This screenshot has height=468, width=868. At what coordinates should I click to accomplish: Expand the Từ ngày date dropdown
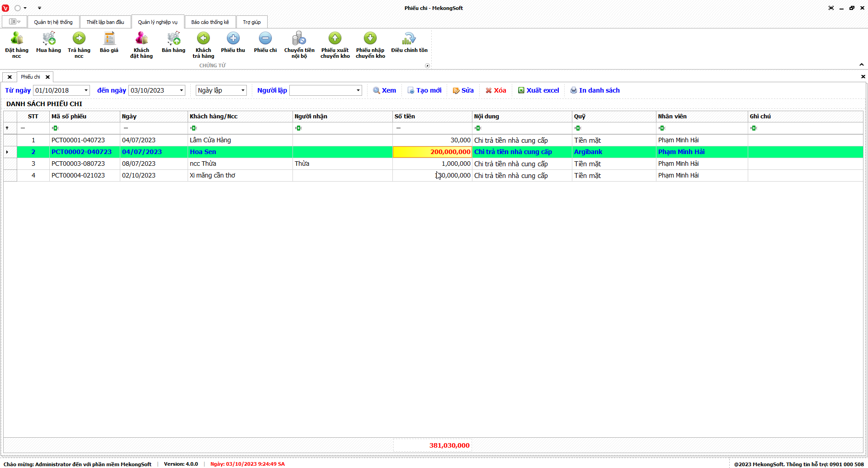[x=86, y=90]
